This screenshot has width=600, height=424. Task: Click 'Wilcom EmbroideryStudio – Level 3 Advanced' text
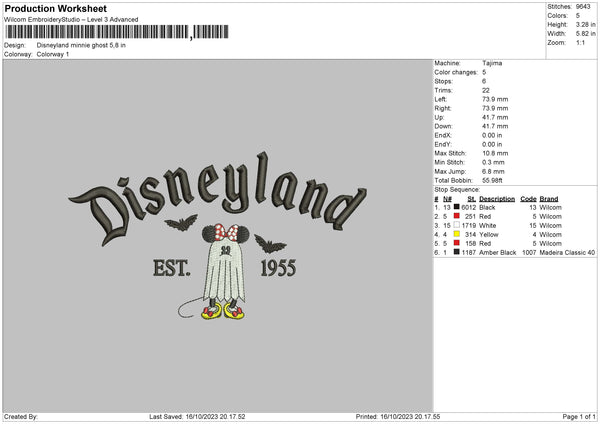71,20
